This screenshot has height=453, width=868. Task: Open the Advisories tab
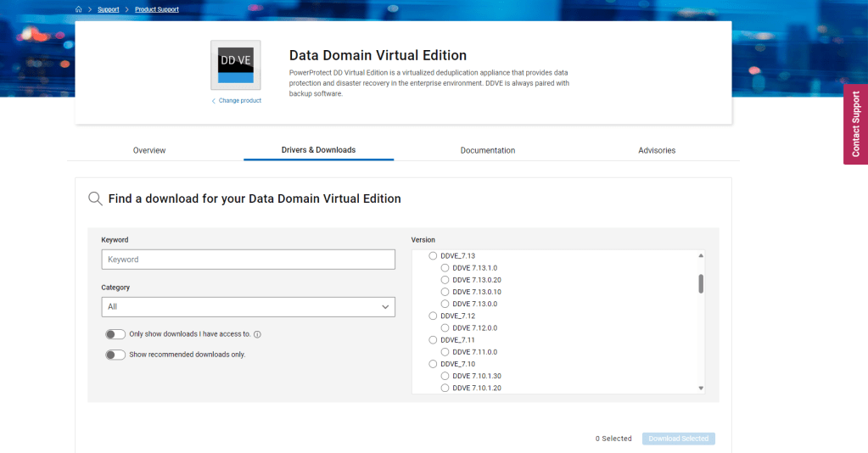coord(657,150)
